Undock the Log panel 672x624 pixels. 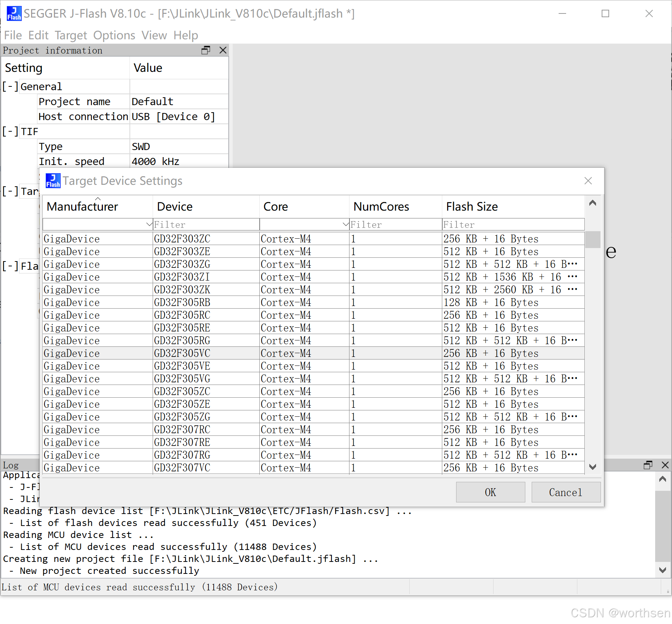648,465
